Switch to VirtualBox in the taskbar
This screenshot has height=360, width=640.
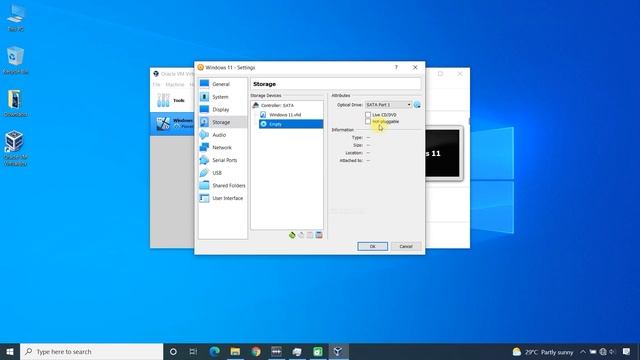[x=338, y=351]
